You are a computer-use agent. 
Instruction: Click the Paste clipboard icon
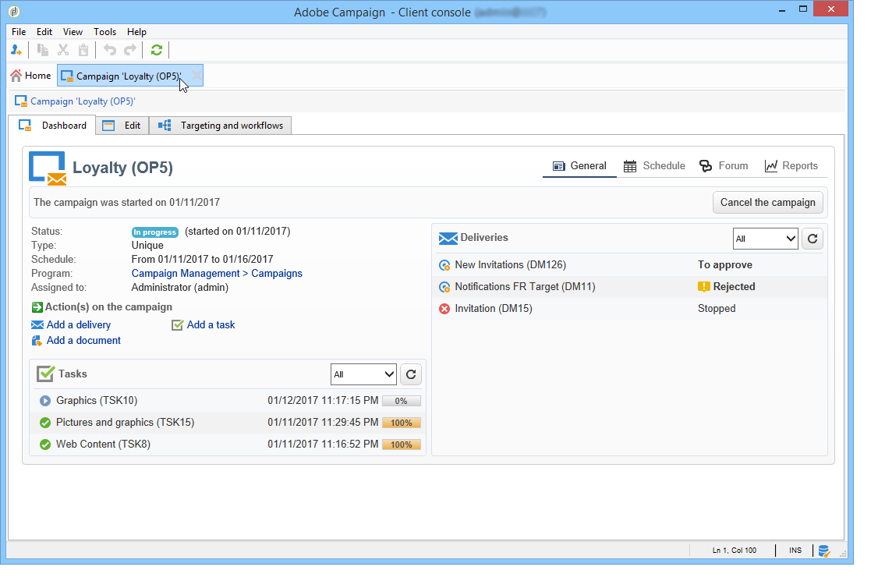point(83,51)
